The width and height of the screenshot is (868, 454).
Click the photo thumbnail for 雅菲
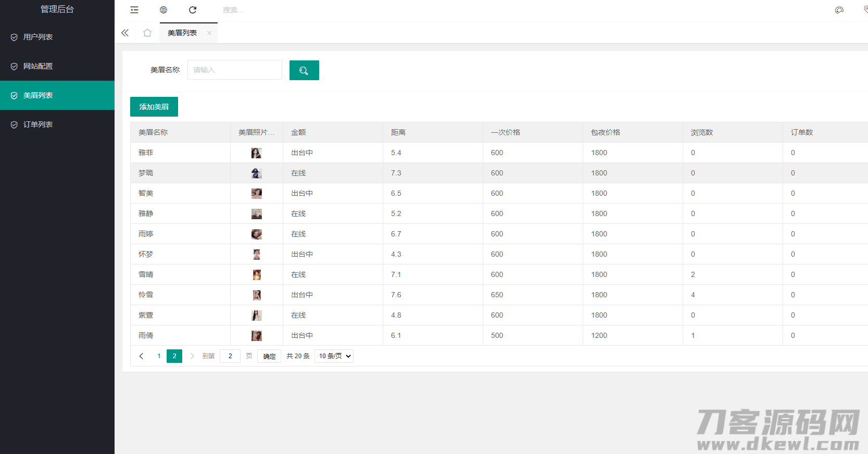coord(256,153)
